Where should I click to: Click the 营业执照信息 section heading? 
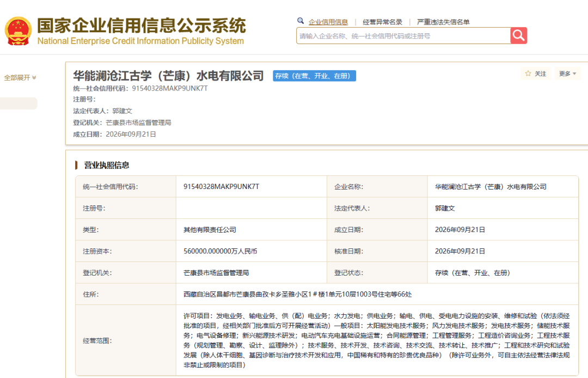tap(107, 165)
